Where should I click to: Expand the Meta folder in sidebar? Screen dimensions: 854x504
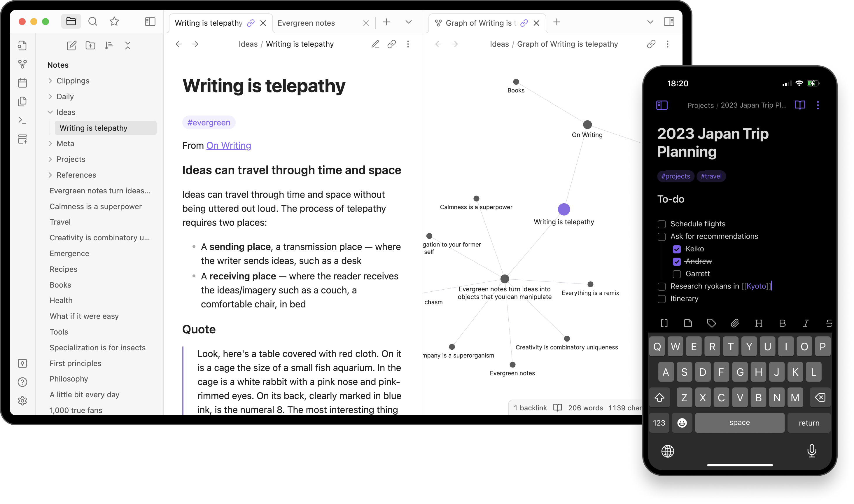[50, 143]
